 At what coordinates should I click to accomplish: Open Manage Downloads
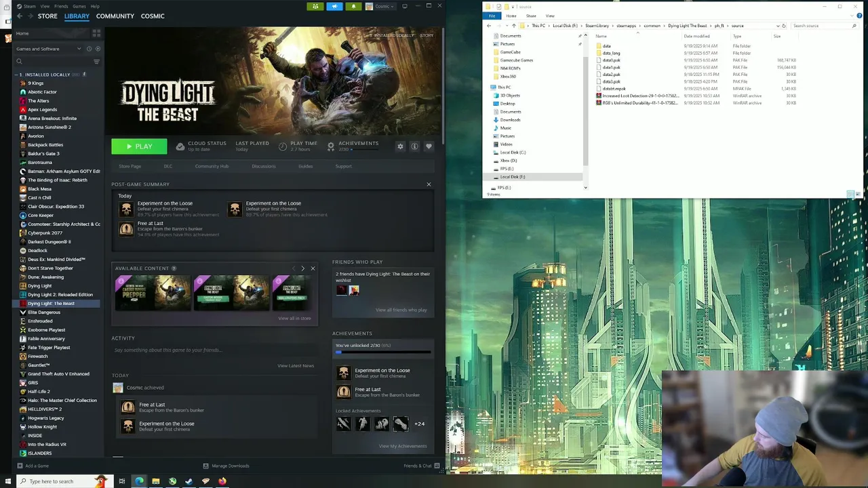[226, 466]
